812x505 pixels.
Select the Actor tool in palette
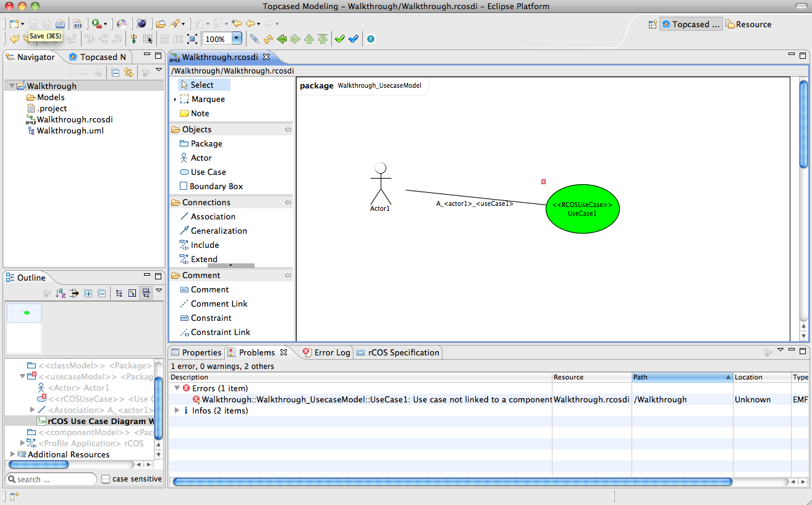point(196,158)
